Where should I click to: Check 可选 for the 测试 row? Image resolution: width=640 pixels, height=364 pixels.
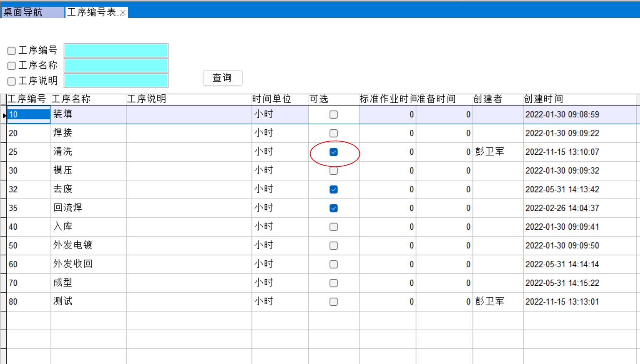pyautogui.click(x=333, y=302)
